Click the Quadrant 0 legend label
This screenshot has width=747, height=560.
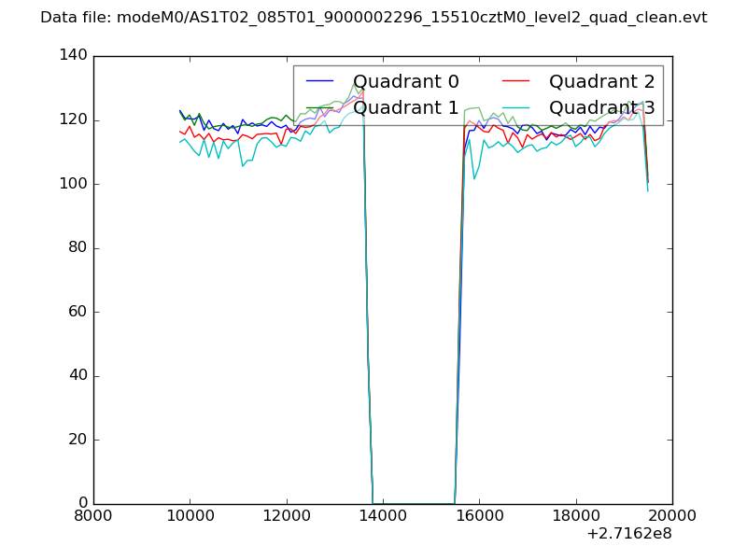click(x=405, y=81)
